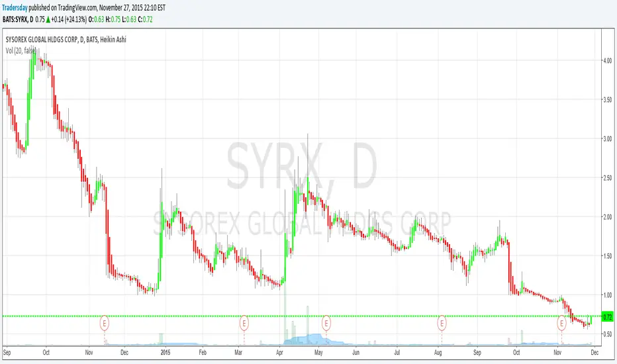
Task: Click the BATS:SYRX, D symbol text
Action: (x=18, y=19)
